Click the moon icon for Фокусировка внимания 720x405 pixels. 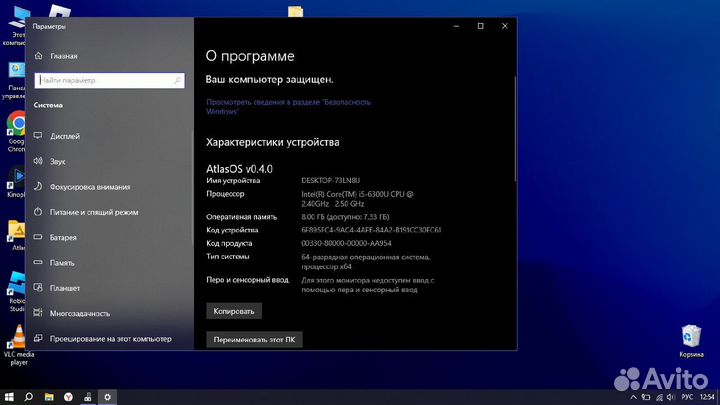pos(38,186)
